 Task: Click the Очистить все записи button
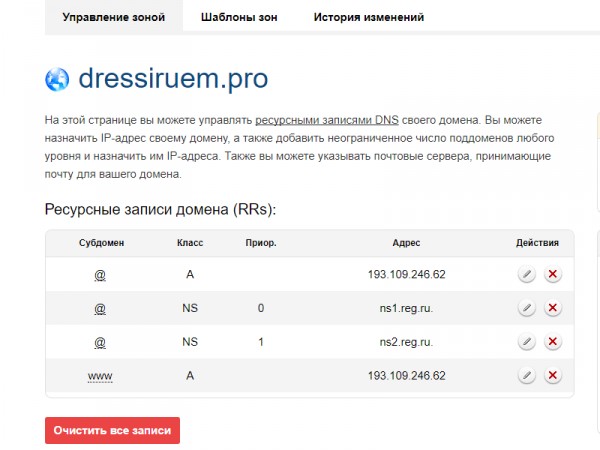[112, 430]
